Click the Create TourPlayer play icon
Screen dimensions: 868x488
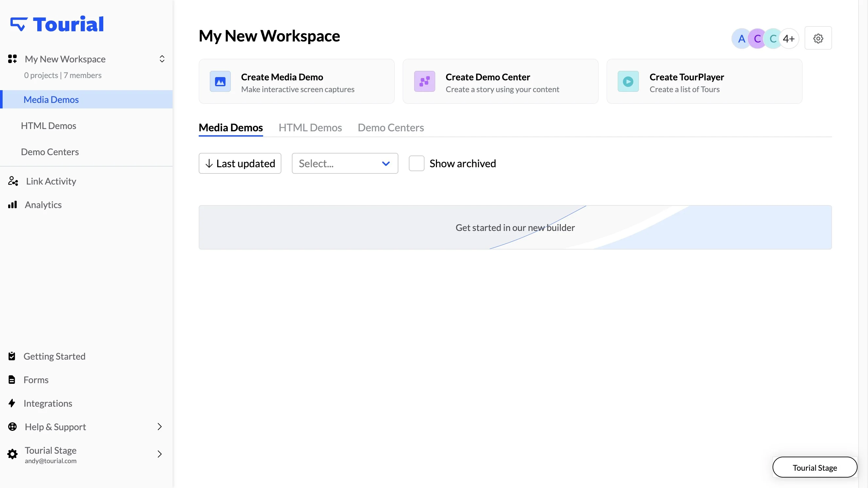coord(628,82)
